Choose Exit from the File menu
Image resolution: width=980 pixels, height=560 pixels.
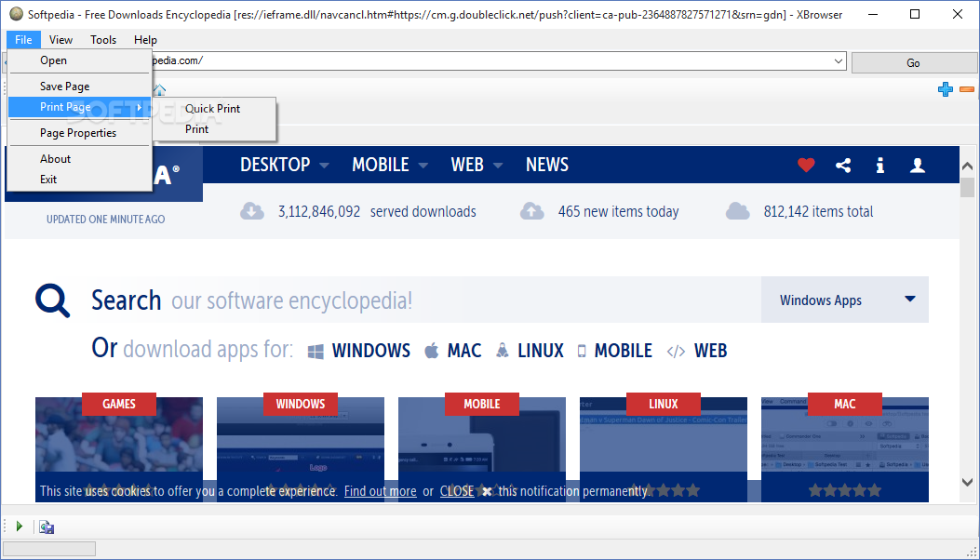tap(80, 180)
